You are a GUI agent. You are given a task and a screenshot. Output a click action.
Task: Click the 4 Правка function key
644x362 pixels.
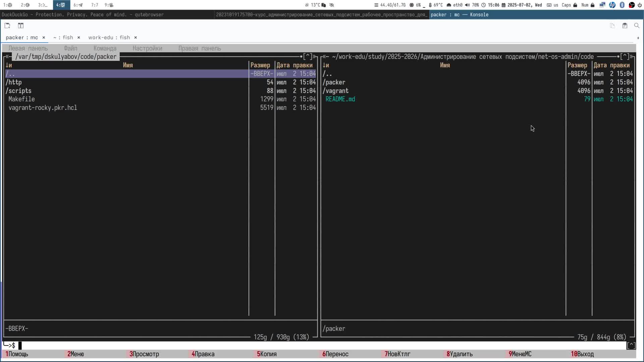point(203,354)
